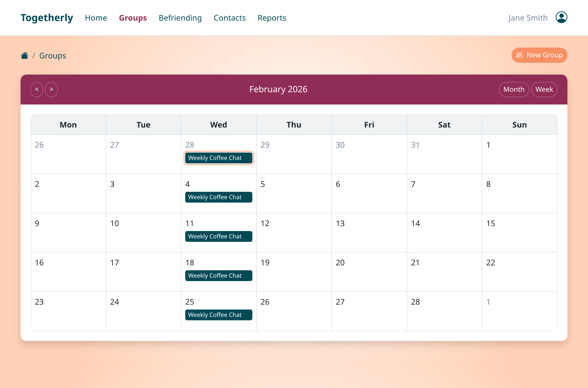
Task: Select day 19 on Thursday
Action: tap(294, 272)
